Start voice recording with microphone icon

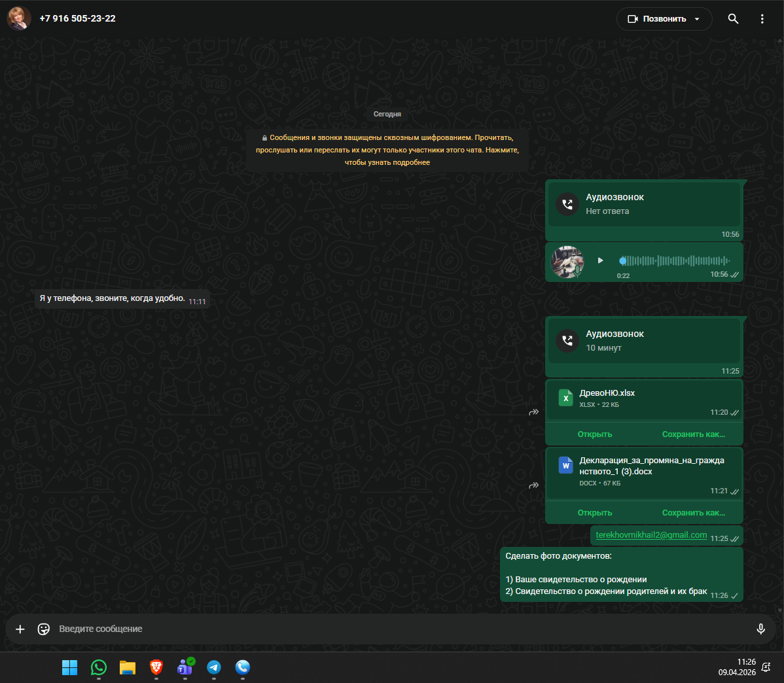[x=760, y=629]
